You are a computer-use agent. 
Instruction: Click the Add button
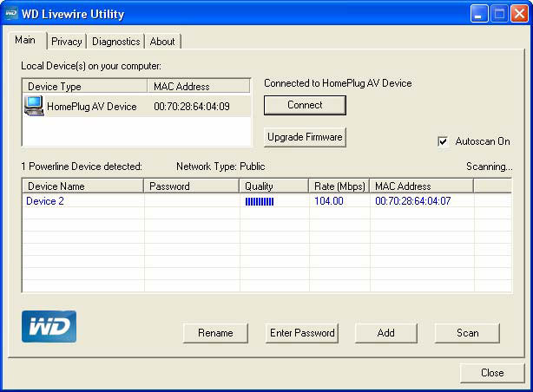coord(385,333)
